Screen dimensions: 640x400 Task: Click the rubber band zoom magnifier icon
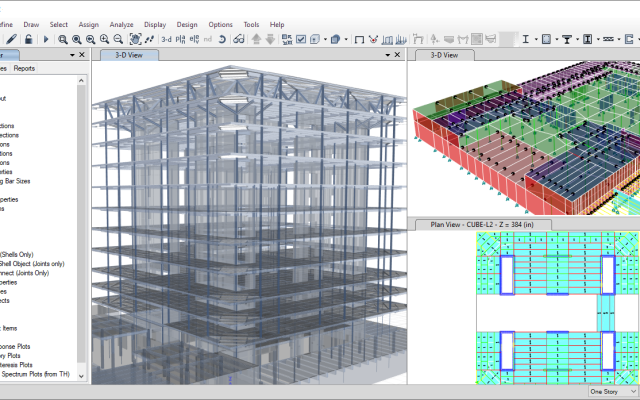pyautogui.click(x=62, y=39)
